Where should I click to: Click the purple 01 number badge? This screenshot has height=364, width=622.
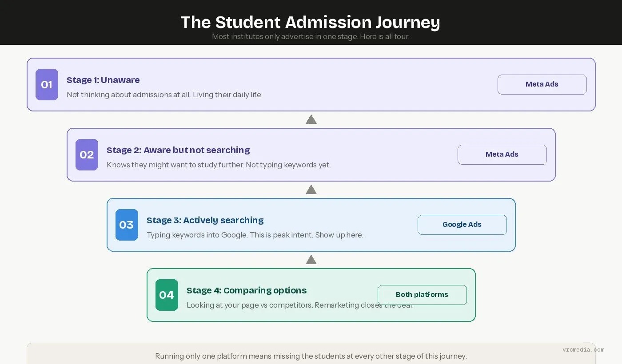point(47,84)
